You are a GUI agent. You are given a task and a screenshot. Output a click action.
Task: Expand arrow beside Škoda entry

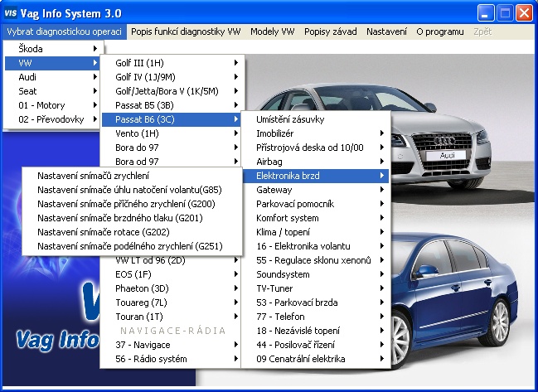pos(95,49)
